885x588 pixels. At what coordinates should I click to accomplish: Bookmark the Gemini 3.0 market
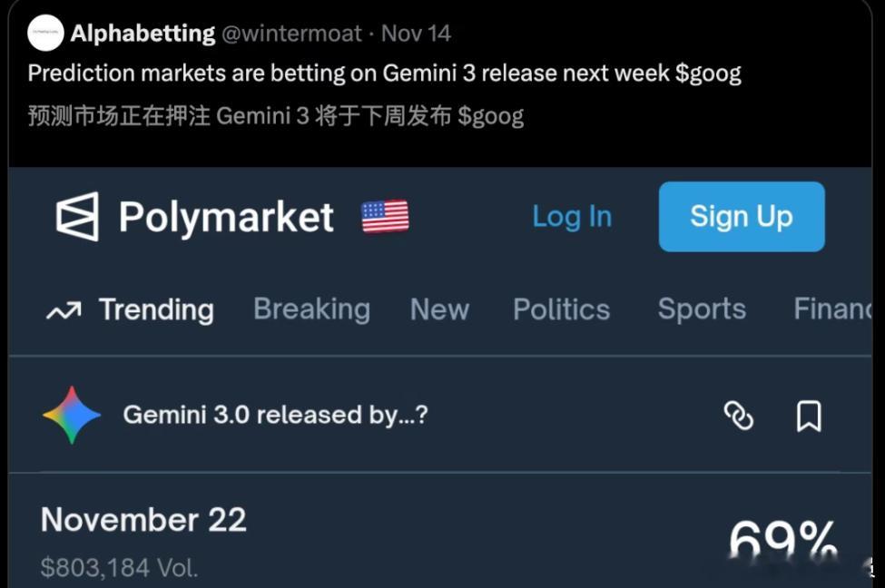click(809, 416)
